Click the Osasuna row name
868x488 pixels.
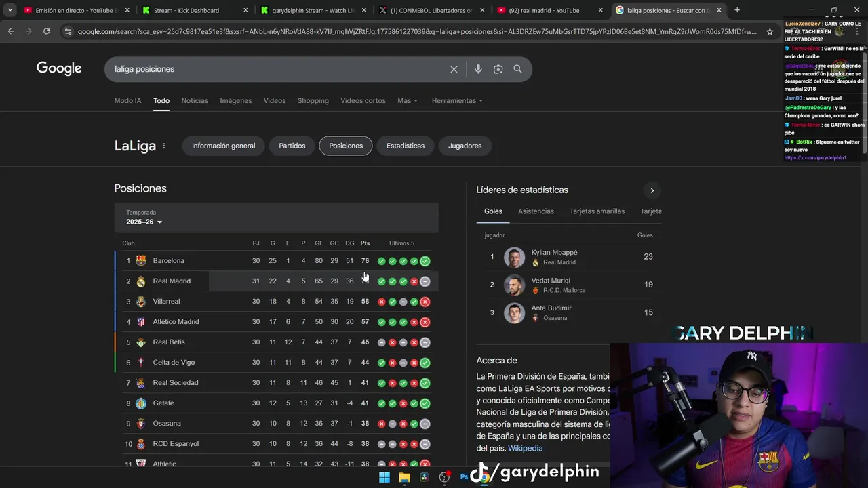pos(167,423)
